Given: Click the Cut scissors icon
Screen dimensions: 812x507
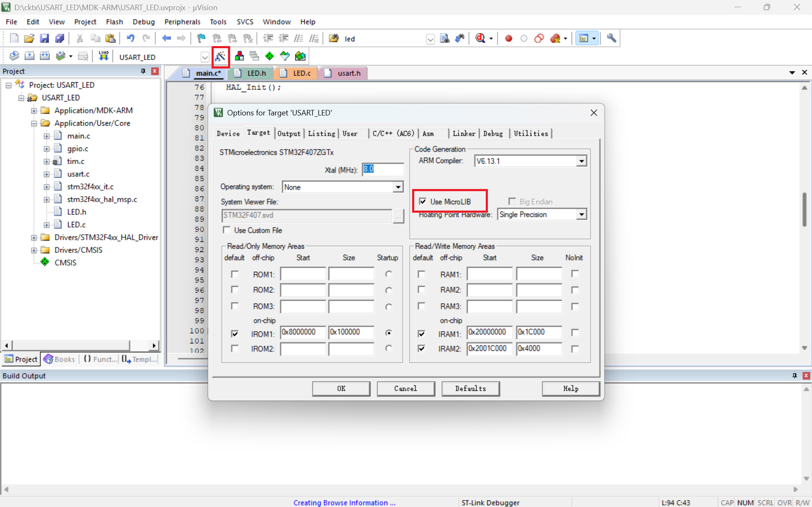Looking at the screenshot, I should point(80,38).
